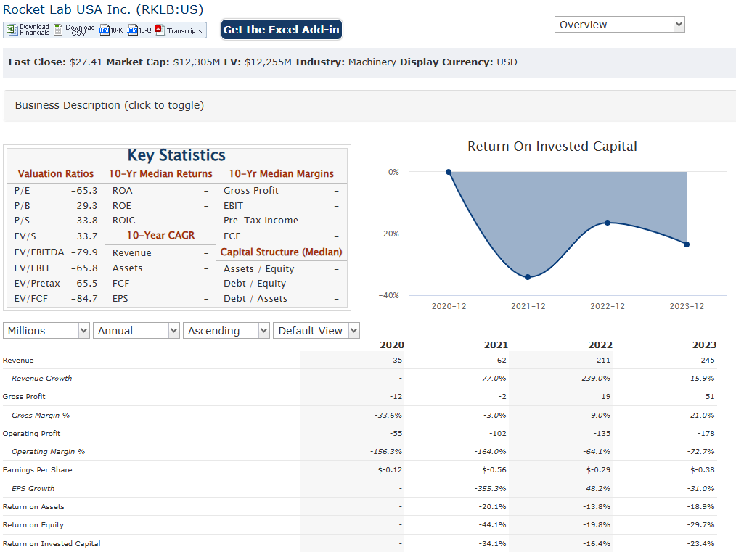
Task: Click the Capital Structure (Median) heading
Action: (x=281, y=252)
